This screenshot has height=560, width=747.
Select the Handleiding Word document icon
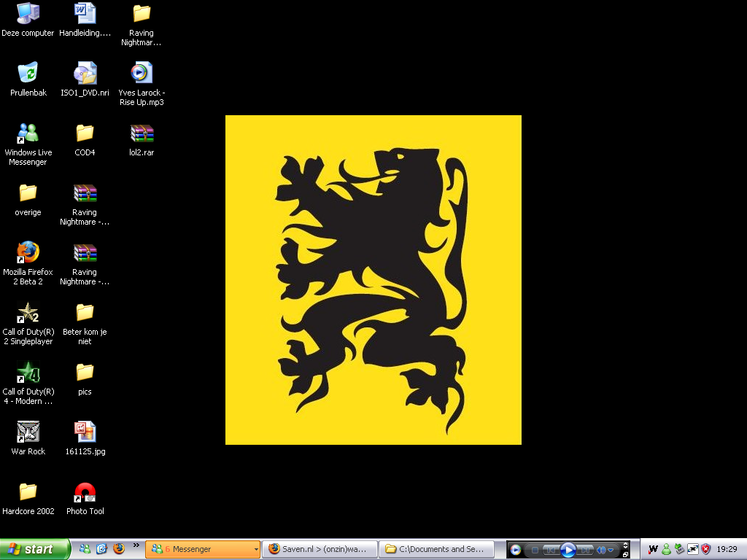(x=85, y=20)
